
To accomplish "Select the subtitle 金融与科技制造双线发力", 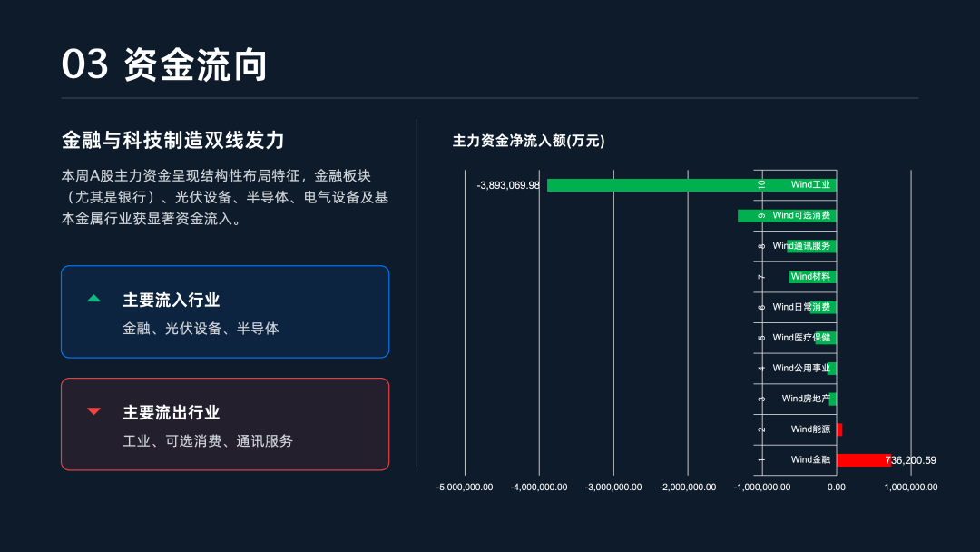I will (173, 140).
